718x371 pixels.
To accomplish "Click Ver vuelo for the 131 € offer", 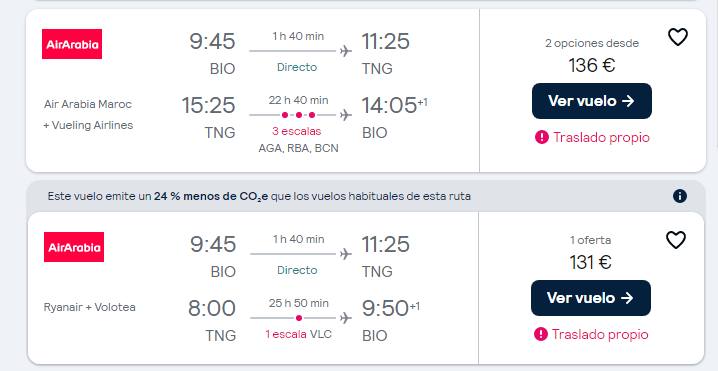I will click(x=591, y=298).
